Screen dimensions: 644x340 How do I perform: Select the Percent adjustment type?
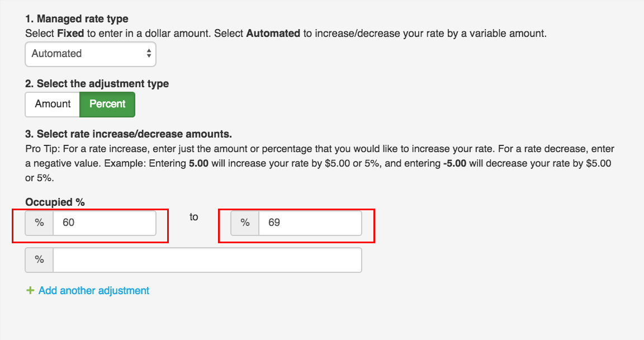(107, 104)
